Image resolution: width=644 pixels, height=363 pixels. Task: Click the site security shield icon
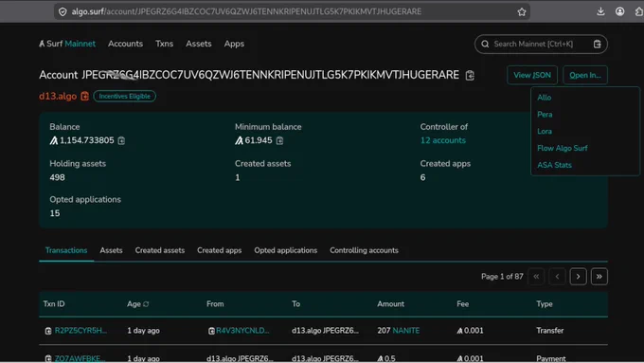tap(63, 12)
